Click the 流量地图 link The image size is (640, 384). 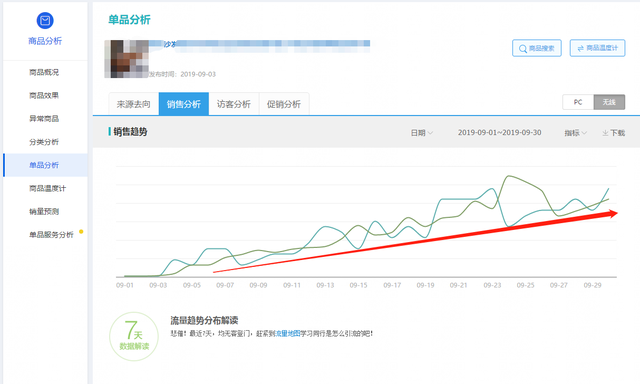tap(288, 334)
